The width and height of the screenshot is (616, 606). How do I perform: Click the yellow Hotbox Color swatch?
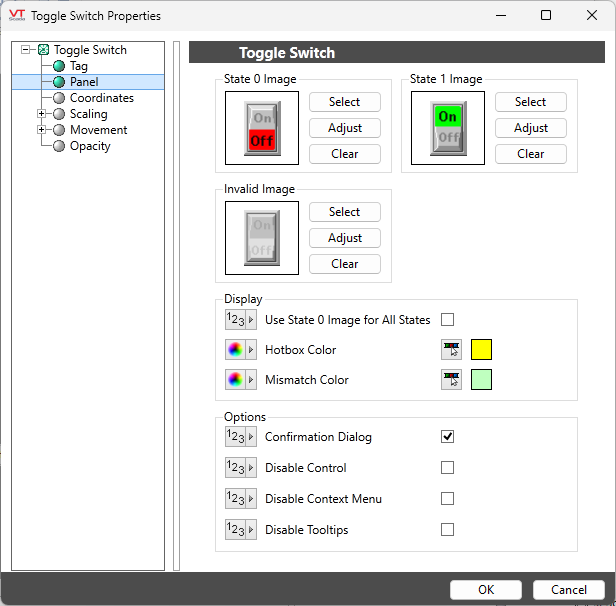click(x=481, y=350)
